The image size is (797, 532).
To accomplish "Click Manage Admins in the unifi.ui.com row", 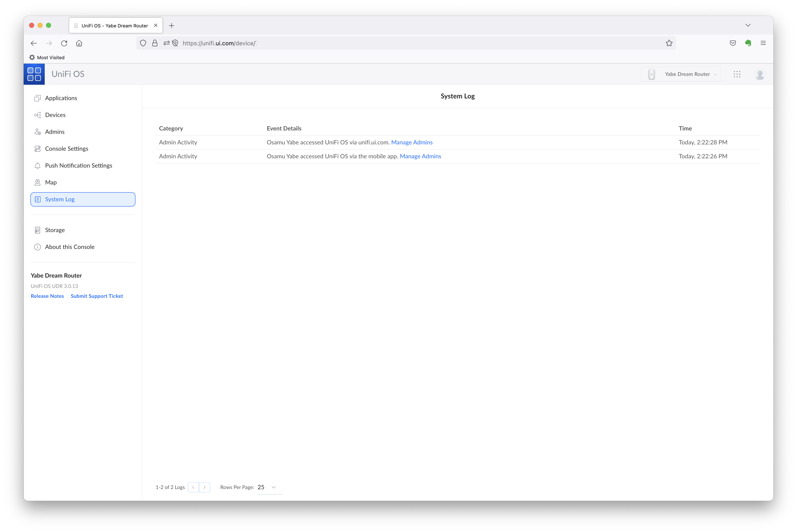I will click(x=412, y=142).
